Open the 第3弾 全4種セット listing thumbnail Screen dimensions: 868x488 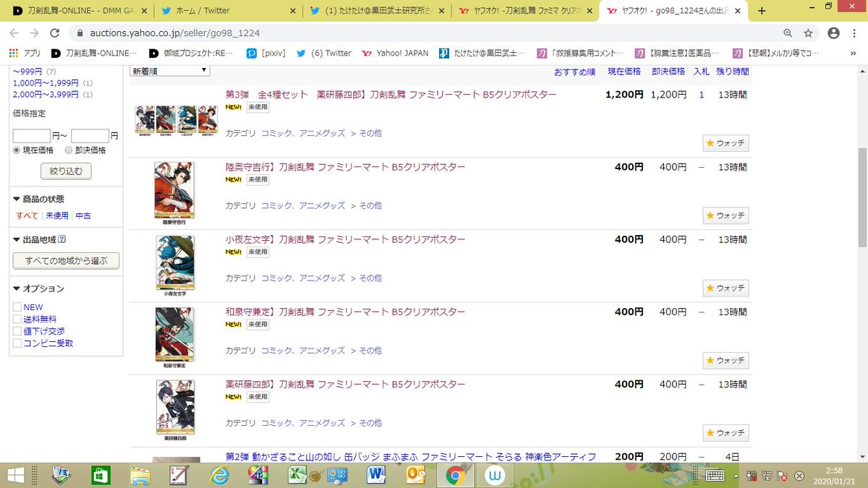tap(176, 121)
